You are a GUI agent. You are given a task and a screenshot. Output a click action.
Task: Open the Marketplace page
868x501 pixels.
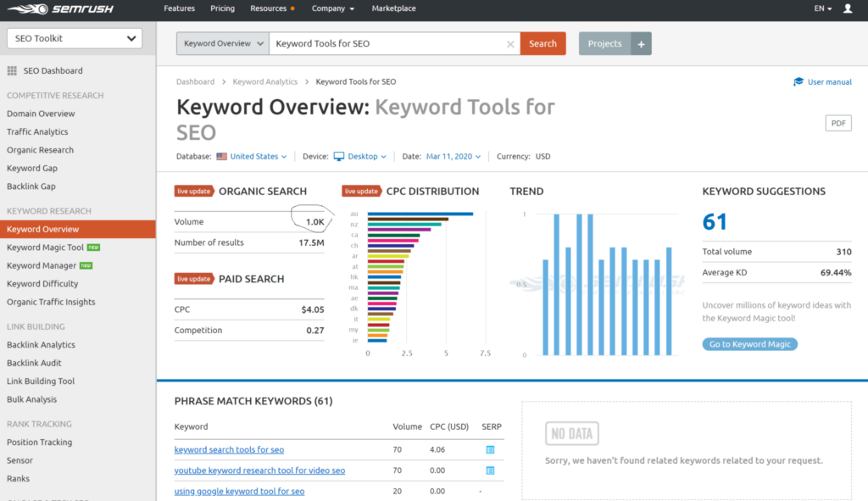pos(393,8)
